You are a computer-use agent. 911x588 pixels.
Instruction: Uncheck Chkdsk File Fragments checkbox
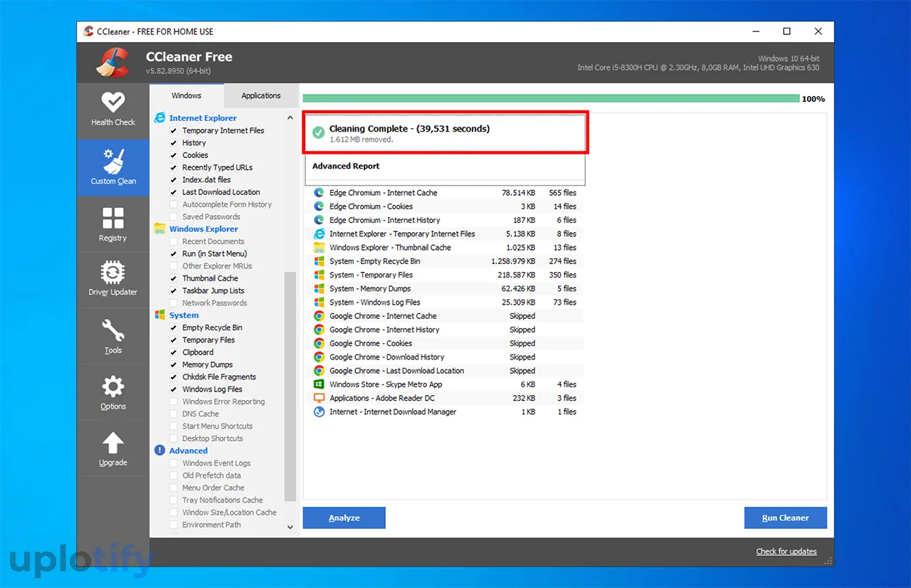coord(174,377)
